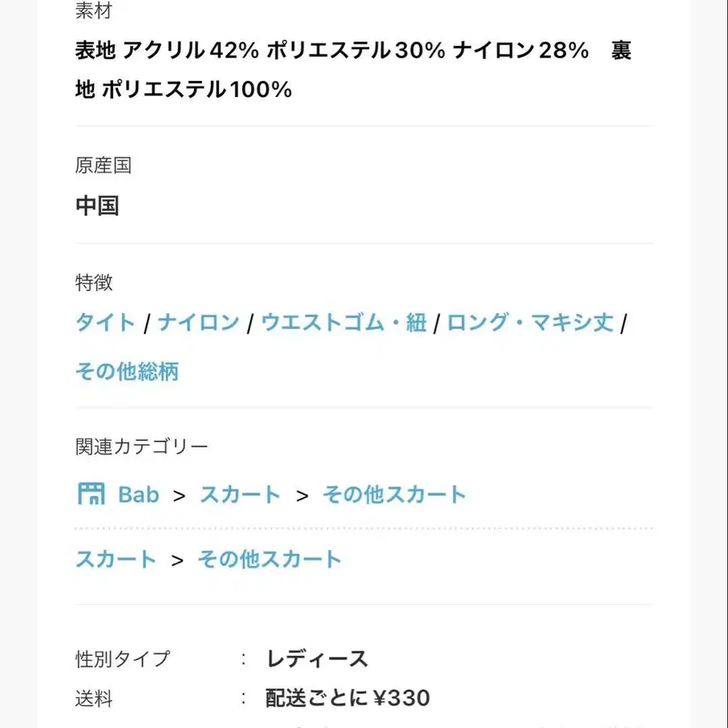728x728 pixels.
Task: Open the Bab brand link
Action: (138, 494)
